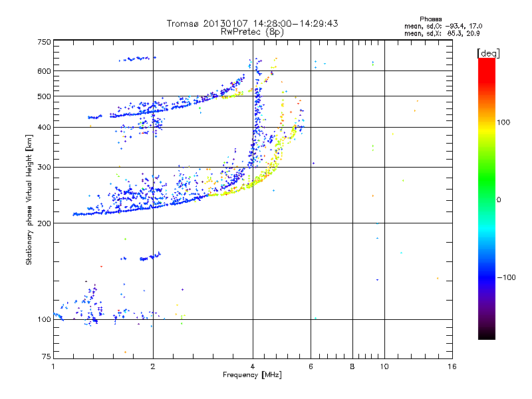Image resolution: width=532 pixels, height=399 pixels.
Task: Click the '2' x-axis tick label
Action: 153,366
